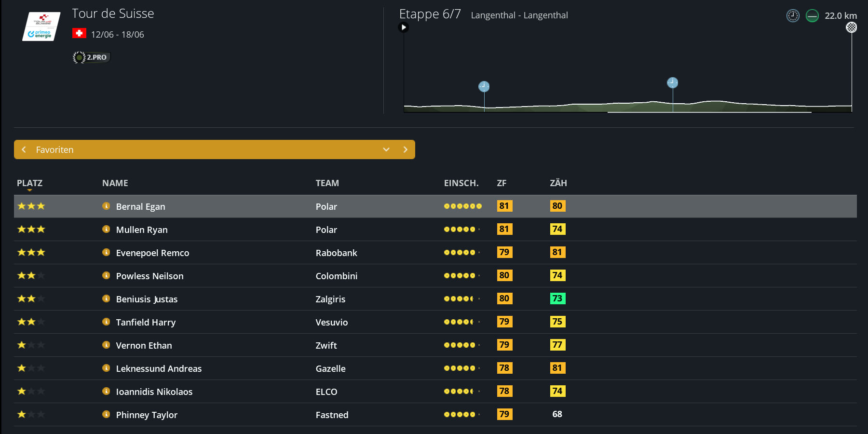
Task: Click the info icon beside Tanfield Harry
Action: (x=106, y=322)
